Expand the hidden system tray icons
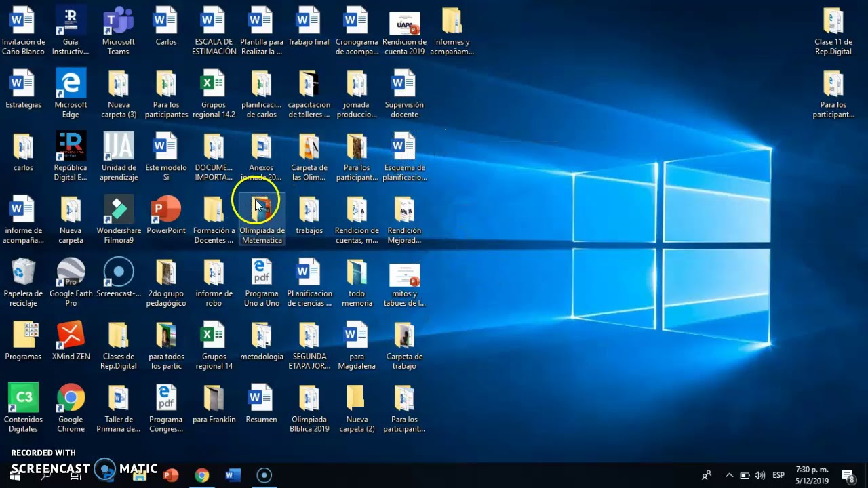Viewport: 868px width, 488px height. click(x=729, y=475)
